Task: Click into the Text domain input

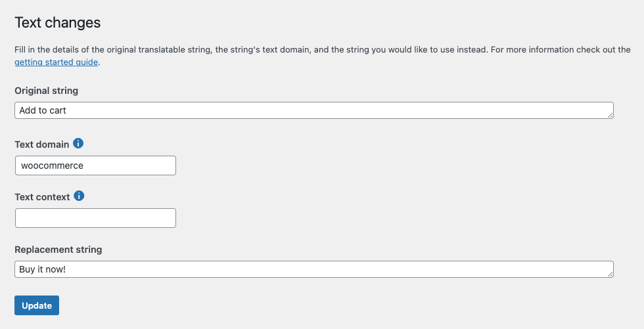Action: pos(95,165)
